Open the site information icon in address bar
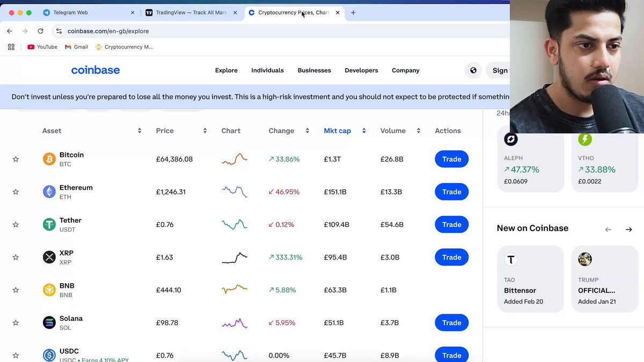The image size is (644, 362). pos(59,31)
